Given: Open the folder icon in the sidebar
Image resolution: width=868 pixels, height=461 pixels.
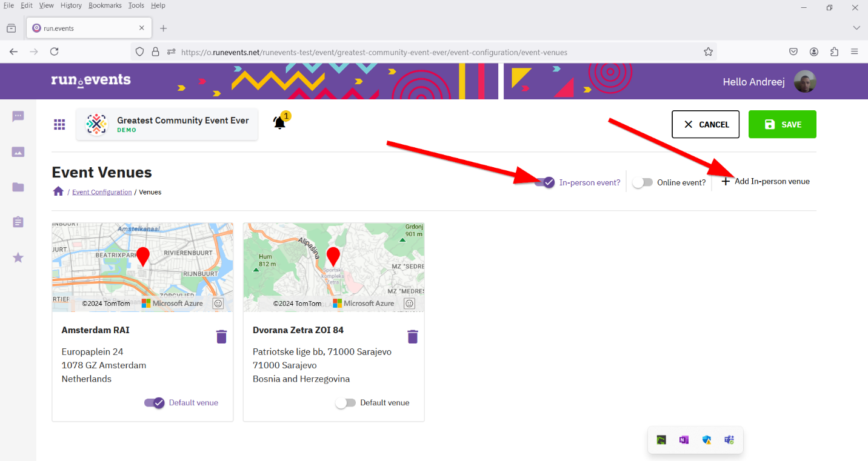Looking at the screenshot, I should click(x=18, y=187).
